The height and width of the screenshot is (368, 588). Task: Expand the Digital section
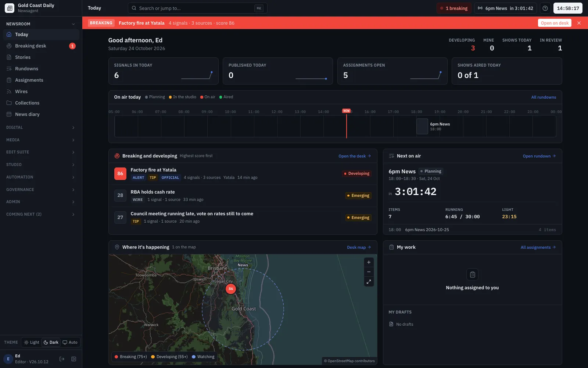[41, 127]
